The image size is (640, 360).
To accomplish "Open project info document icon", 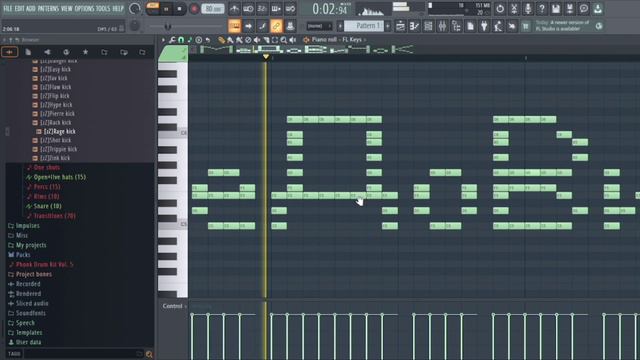I will (x=470, y=26).
